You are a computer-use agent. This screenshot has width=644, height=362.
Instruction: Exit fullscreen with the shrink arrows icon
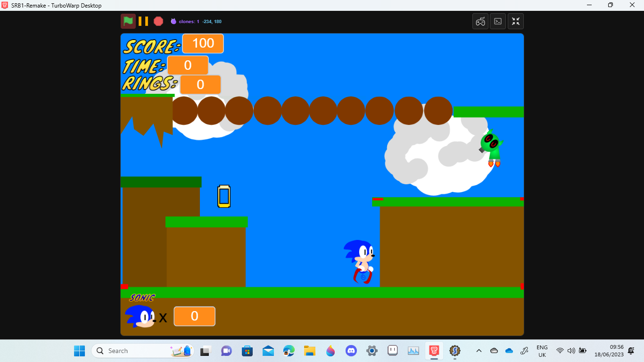[516, 21]
